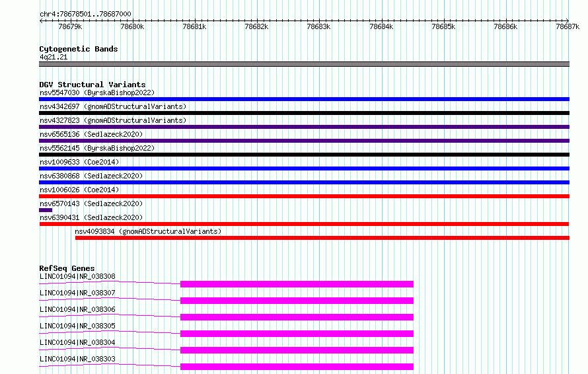588x374 pixels.
Task: Click the chr4:78678501..78687000 coordinate label
Action: (85, 14)
